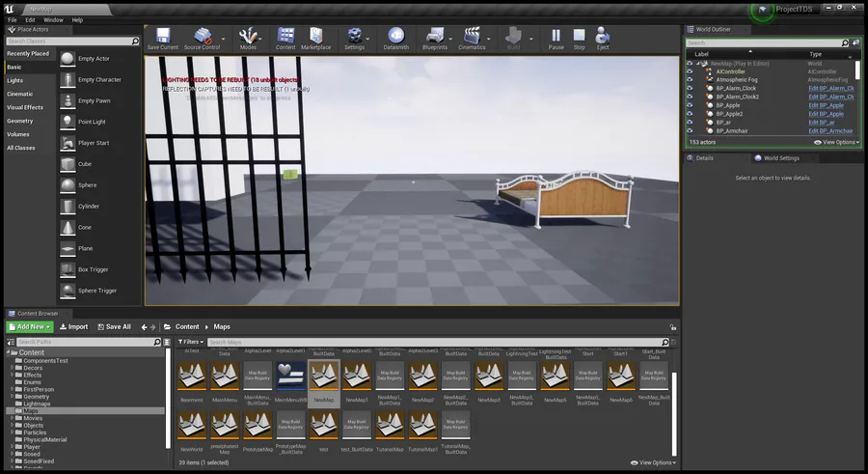Open the File menu
Viewport: 868px width, 474px height.
point(13,20)
